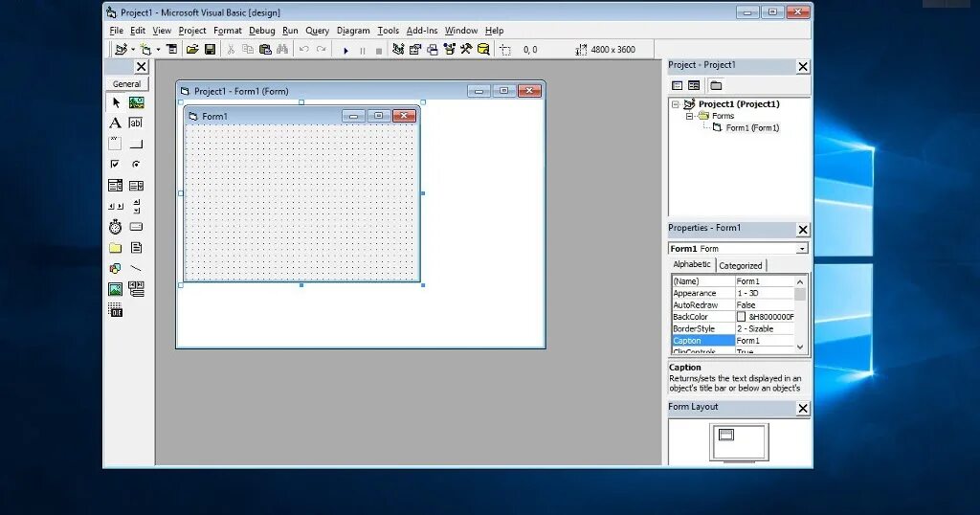The image size is (980, 515).
Task: Click the Add Form toolbar icon
Action: coord(145,50)
